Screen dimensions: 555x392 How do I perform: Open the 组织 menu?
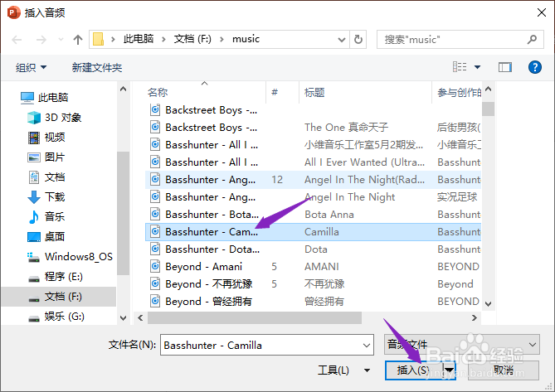31,67
